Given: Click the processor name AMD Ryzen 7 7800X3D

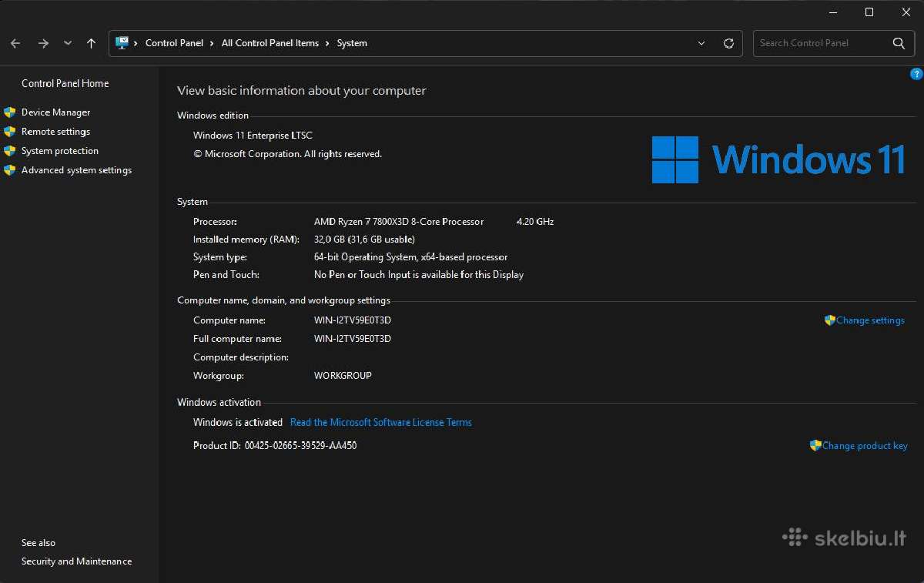Looking at the screenshot, I should [399, 222].
